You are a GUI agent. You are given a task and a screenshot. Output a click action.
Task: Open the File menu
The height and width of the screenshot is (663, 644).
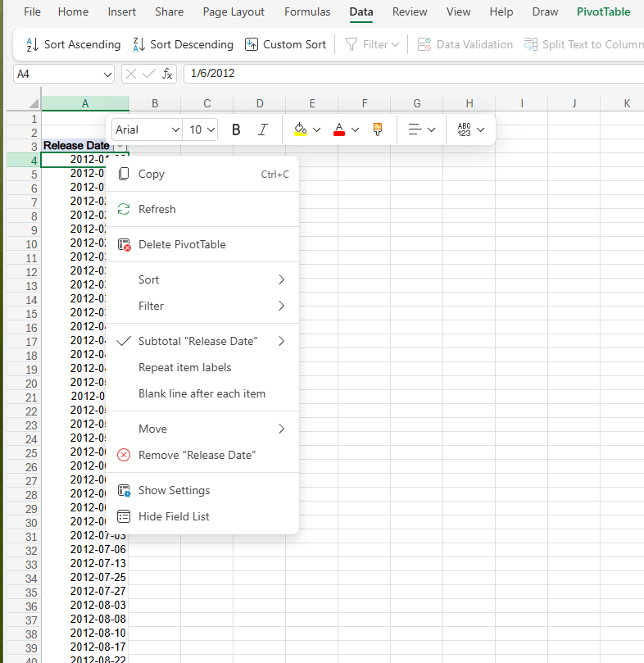(x=32, y=11)
